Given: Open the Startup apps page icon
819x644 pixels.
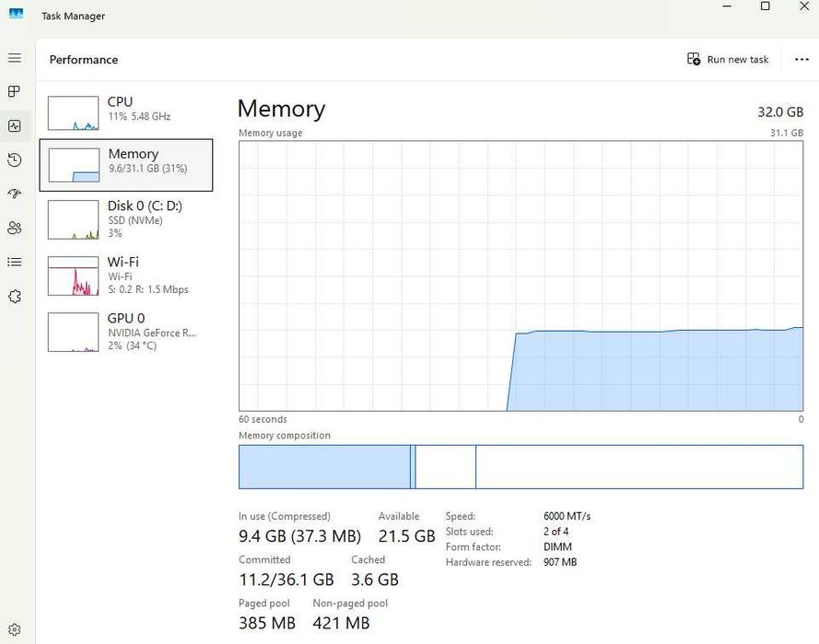Looking at the screenshot, I should 15,193.
